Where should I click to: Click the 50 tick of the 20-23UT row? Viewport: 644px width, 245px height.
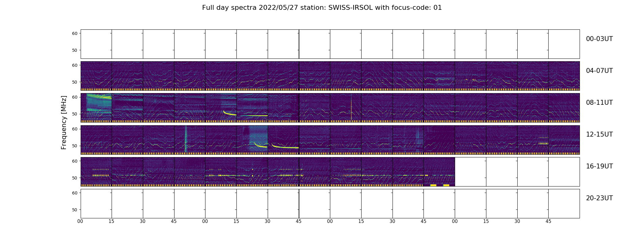[x=75, y=210]
